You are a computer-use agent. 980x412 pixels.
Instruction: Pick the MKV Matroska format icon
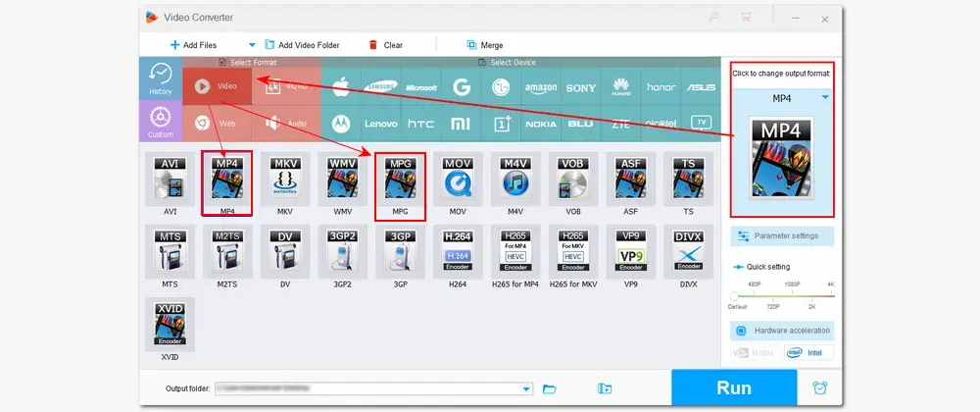(285, 180)
